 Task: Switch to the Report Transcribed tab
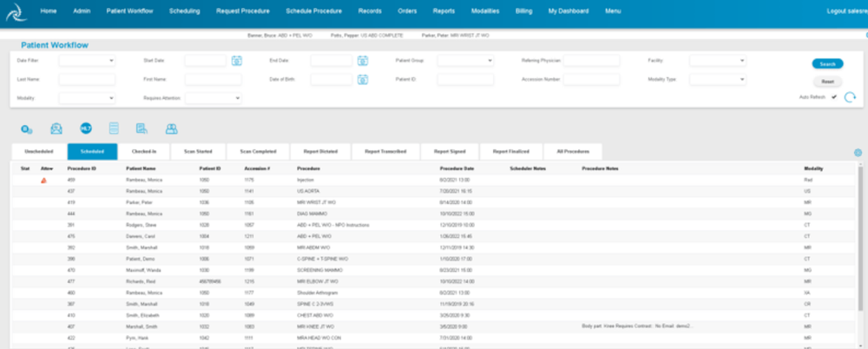pyautogui.click(x=386, y=152)
